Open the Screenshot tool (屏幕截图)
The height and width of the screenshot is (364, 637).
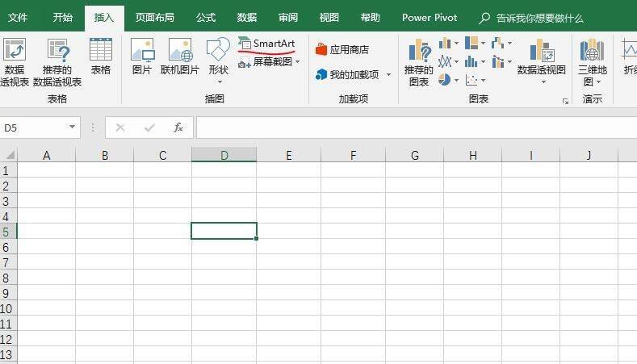[x=269, y=62]
